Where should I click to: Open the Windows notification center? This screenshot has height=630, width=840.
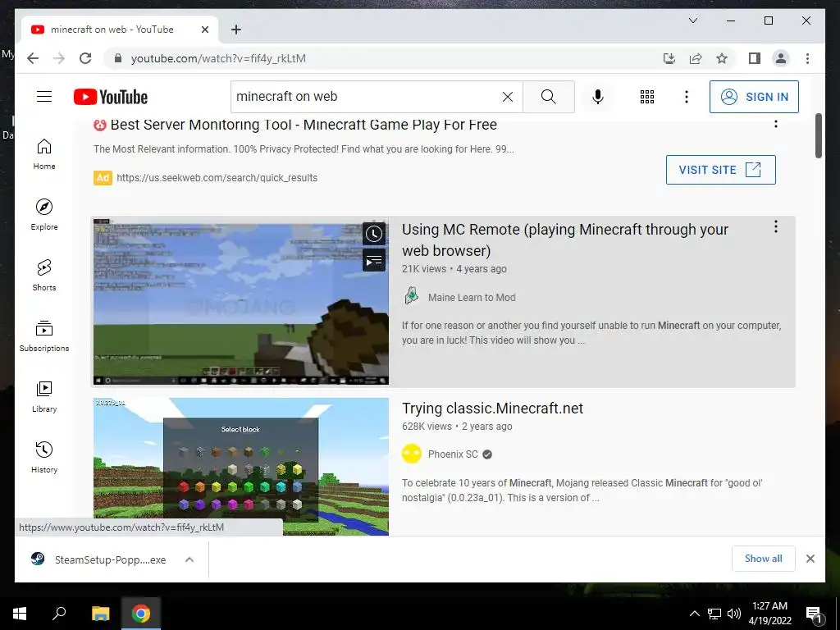pos(814,614)
